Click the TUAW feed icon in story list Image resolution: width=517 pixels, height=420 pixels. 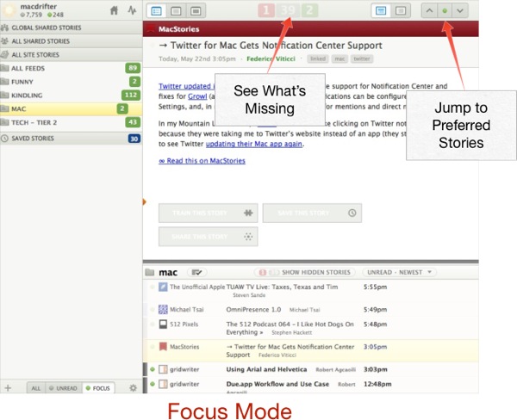[x=163, y=287]
